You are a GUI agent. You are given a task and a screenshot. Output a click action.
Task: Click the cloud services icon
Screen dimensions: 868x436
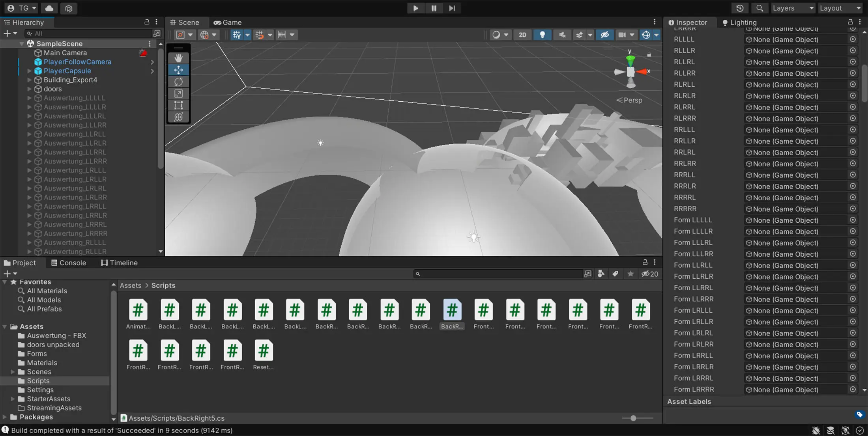pyautogui.click(x=49, y=8)
